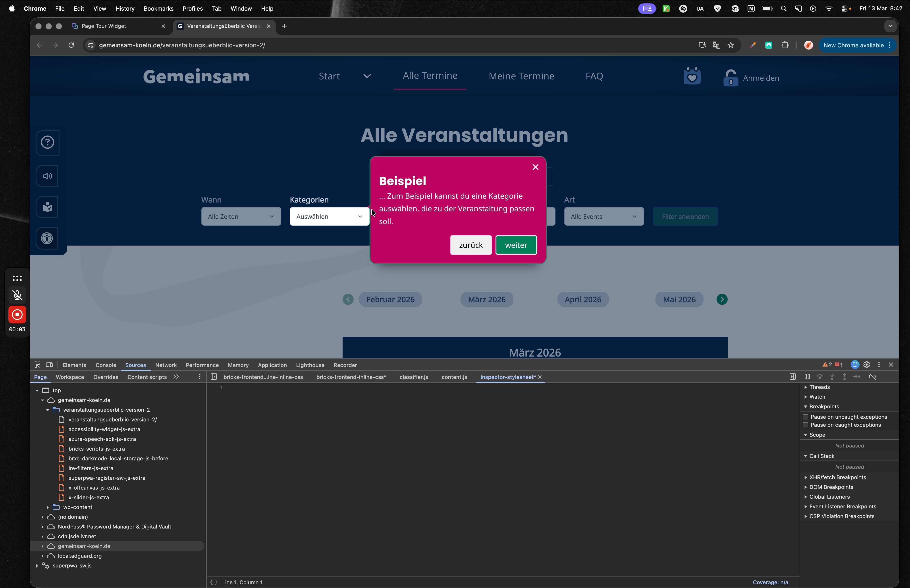Click deactivate breakpoints icon
910x588 pixels.
pos(873,377)
